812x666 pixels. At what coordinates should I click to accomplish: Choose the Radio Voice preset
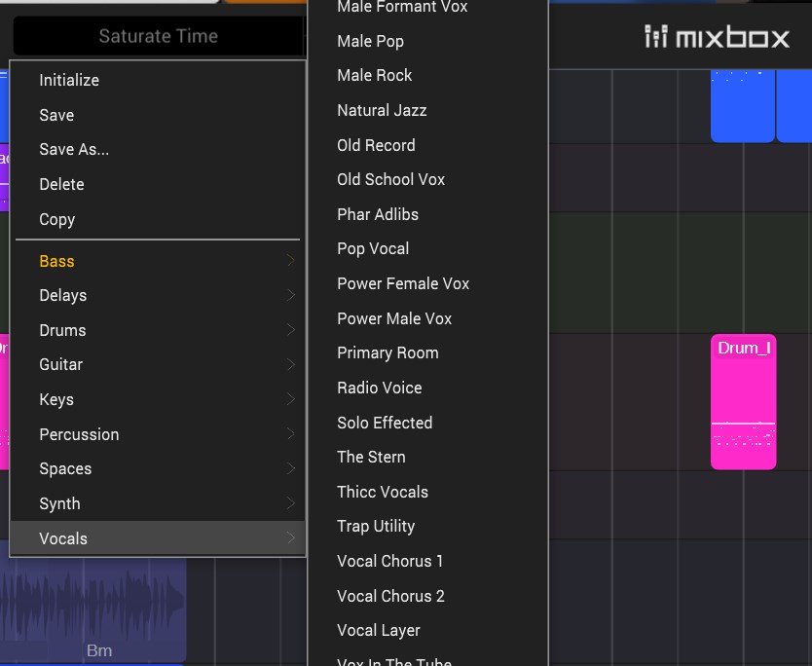coord(379,388)
